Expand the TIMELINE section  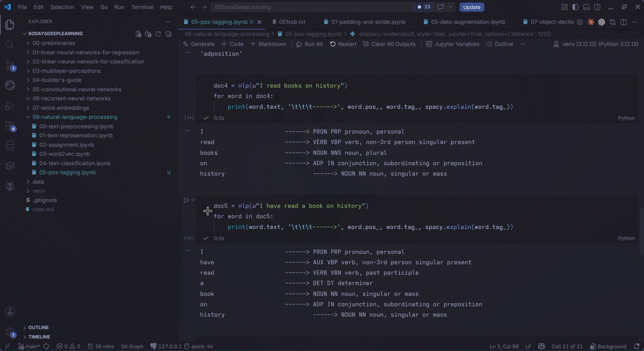click(39, 337)
